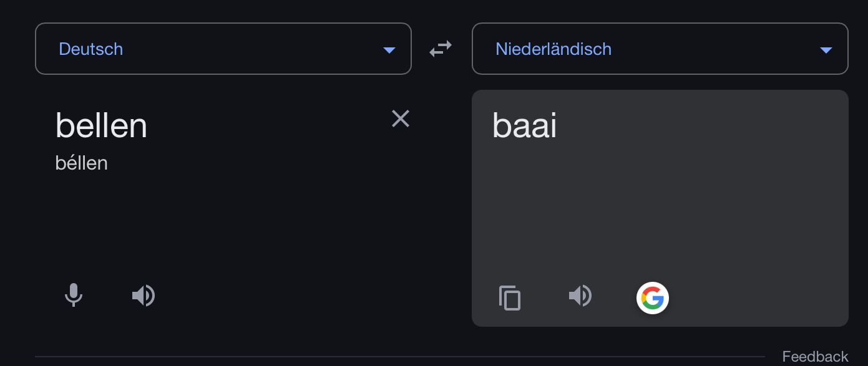The image size is (868, 366).
Task: Click the phonetic spelling "béllen"
Action: click(x=81, y=163)
